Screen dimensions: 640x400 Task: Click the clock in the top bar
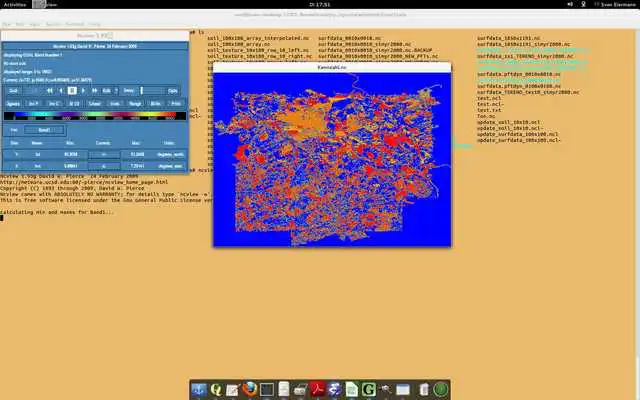320,4
